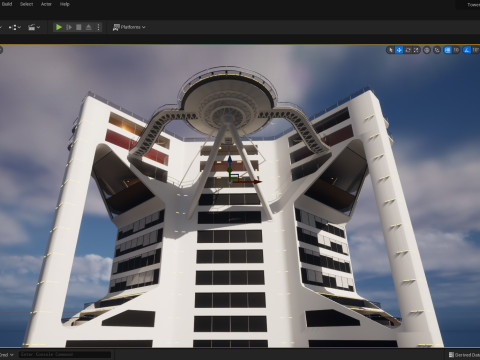This screenshot has height=360, width=480.
Task: Click the Skip/Advance frame button
Action: click(x=69, y=27)
